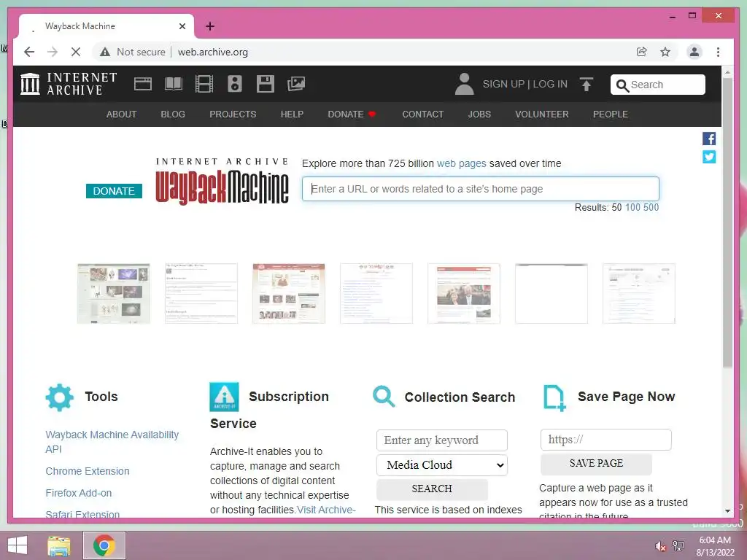The height and width of the screenshot is (560, 747).
Task: Open Chrome profile avatar
Action: point(694,52)
